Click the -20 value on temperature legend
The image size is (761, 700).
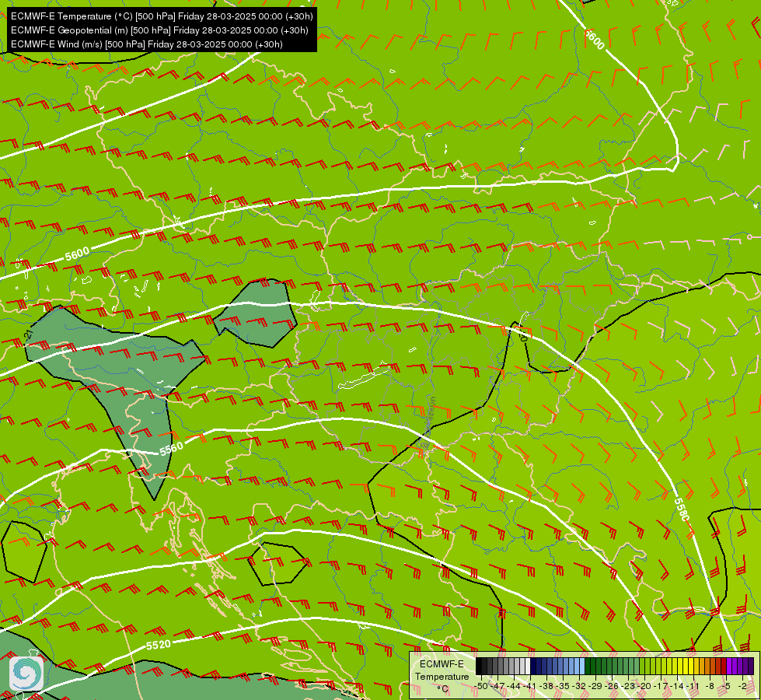click(644, 686)
